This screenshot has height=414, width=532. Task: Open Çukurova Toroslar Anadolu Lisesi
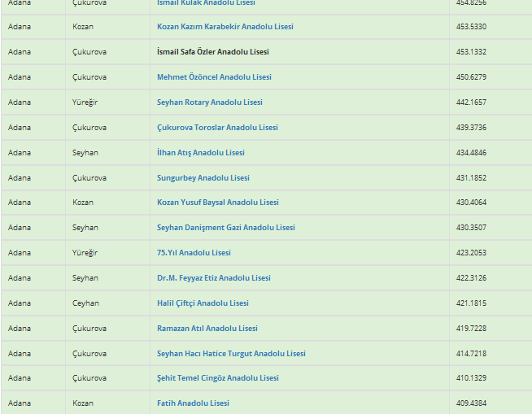pos(217,128)
